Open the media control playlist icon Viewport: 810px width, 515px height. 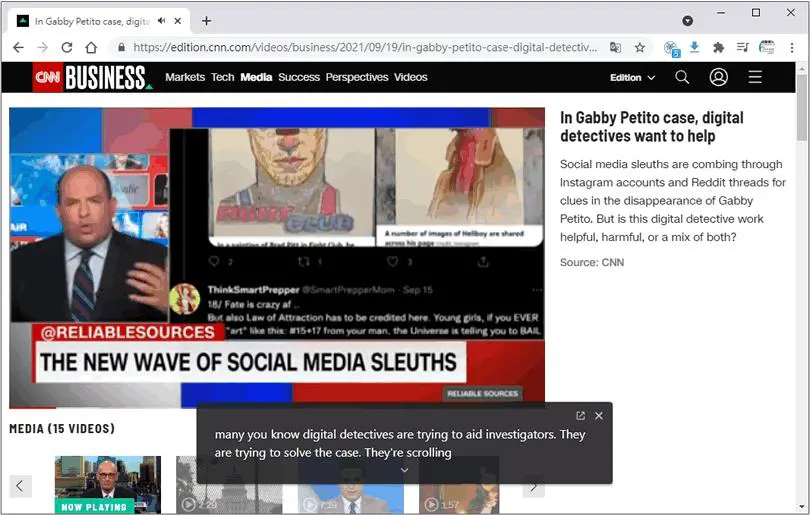[742, 48]
